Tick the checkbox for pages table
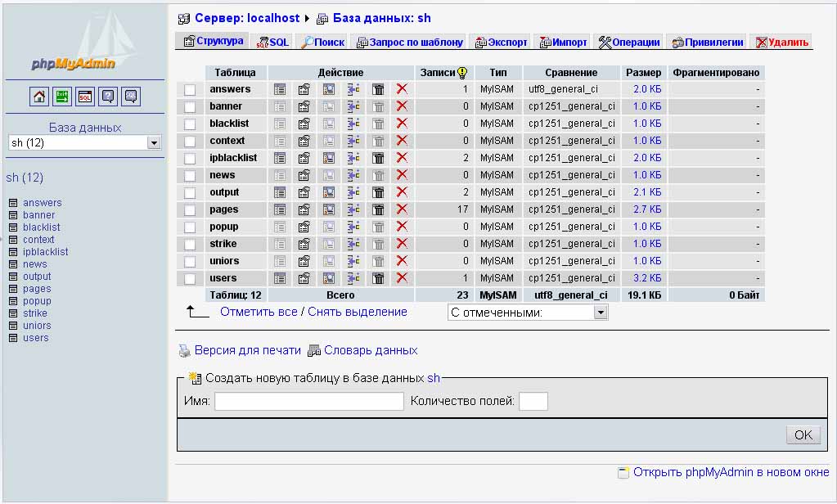This screenshot has width=837, height=504. 190,209
